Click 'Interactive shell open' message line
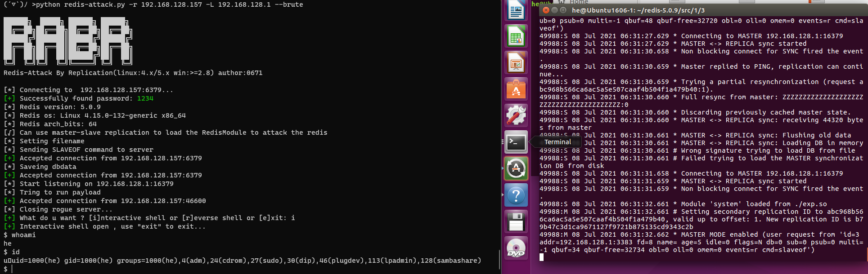This screenshot has height=274, width=868. 105,226
